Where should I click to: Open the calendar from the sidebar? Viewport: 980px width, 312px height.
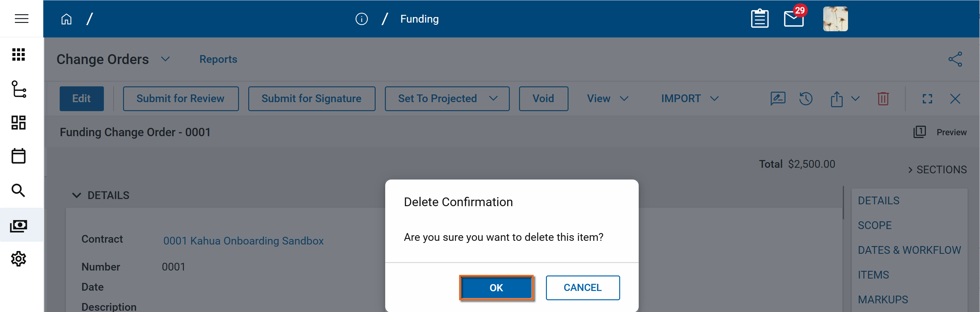(x=18, y=156)
